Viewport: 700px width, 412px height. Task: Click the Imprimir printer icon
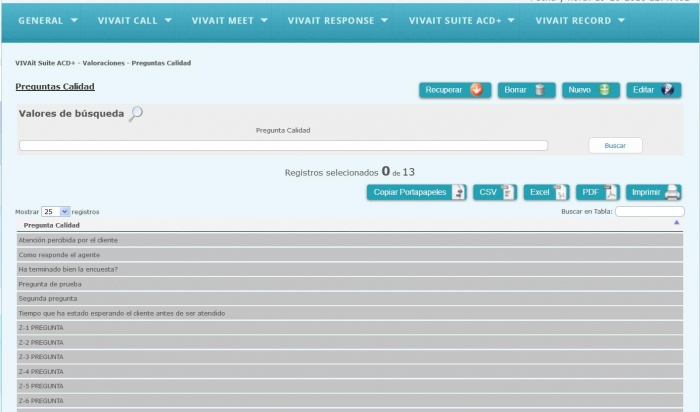point(672,192)
